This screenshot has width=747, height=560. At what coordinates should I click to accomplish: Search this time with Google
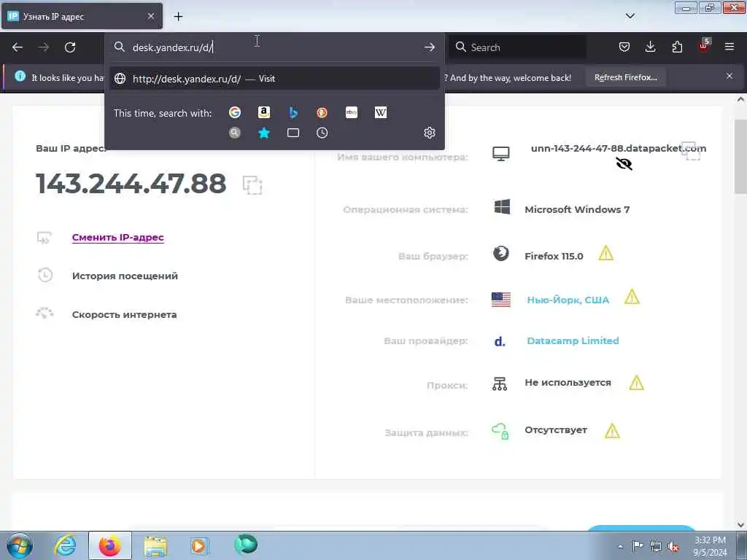(234, 112)
